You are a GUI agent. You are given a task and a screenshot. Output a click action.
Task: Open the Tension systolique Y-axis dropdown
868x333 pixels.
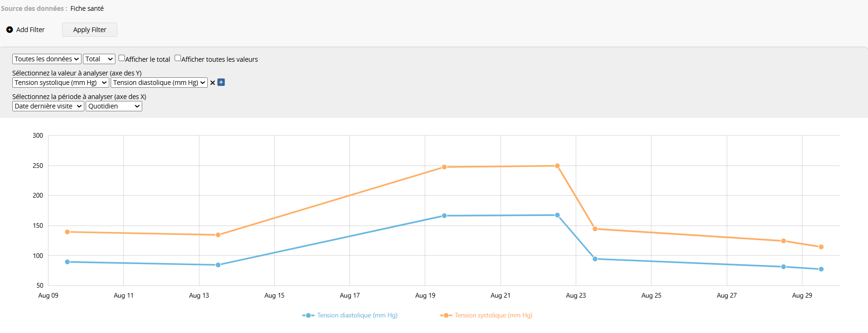tap(61, 83)
